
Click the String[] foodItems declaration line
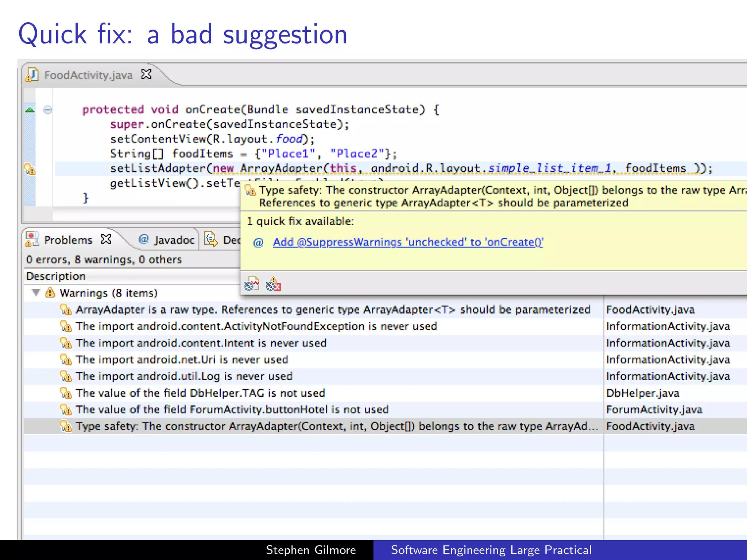(x=253, y=153)
